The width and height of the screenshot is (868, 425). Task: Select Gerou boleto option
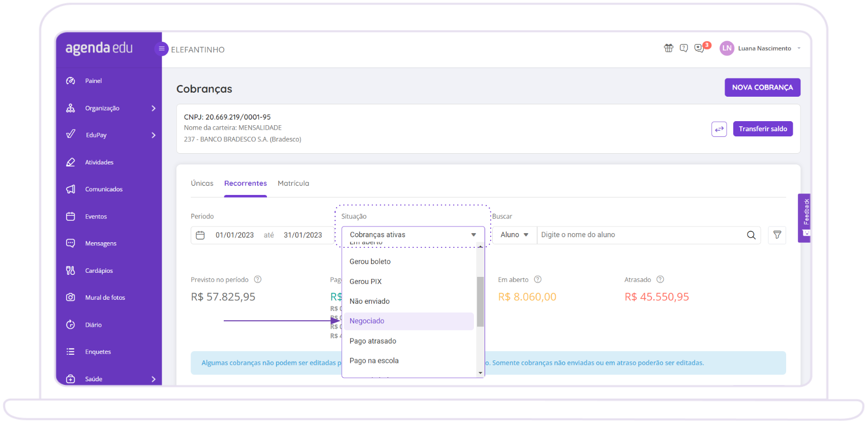pyautogui.click(x=409, y=262)
